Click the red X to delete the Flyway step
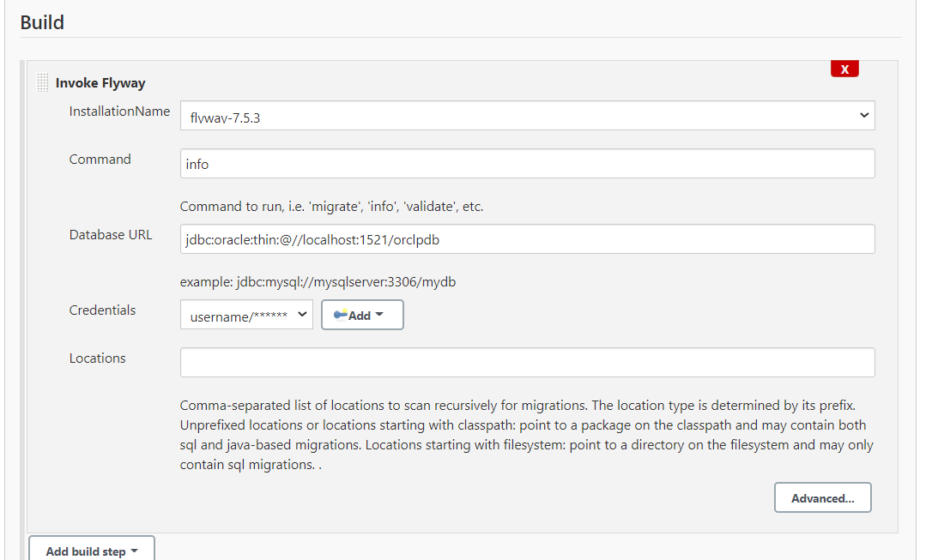Image resolution: width=932 pixels, height=560 pixels. click(844, 68)
